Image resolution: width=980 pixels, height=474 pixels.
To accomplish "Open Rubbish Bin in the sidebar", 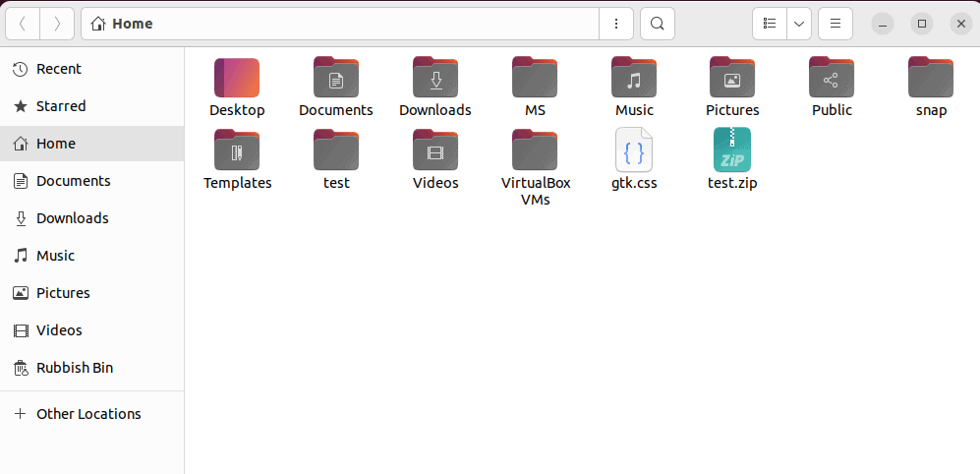I will coord(74,368).
